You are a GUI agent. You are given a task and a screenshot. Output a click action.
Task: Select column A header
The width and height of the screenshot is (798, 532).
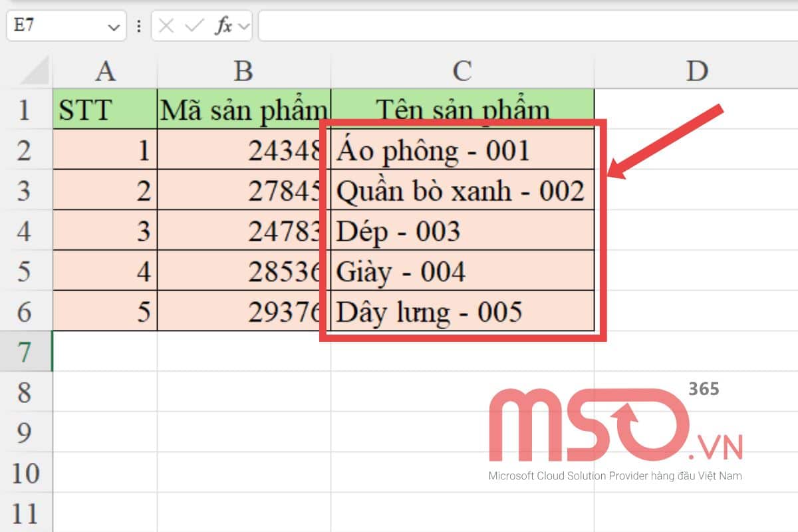105,70
